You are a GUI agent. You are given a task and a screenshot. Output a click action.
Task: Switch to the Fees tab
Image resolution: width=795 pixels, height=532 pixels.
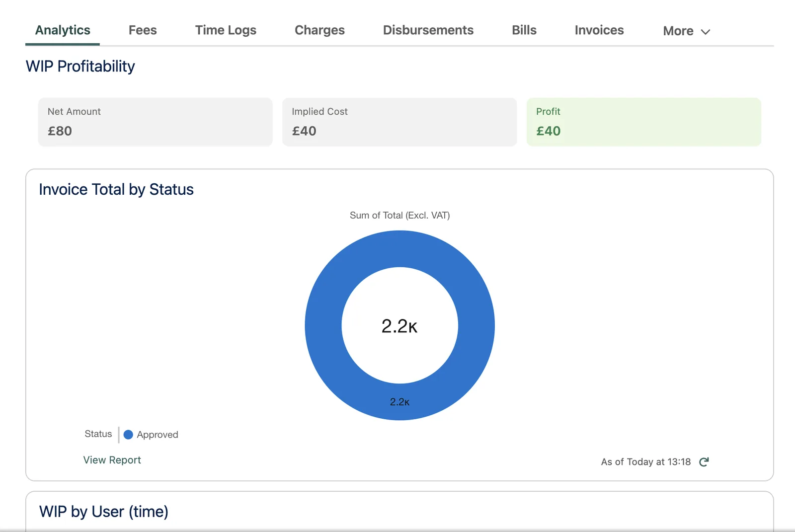coord(143,30)
